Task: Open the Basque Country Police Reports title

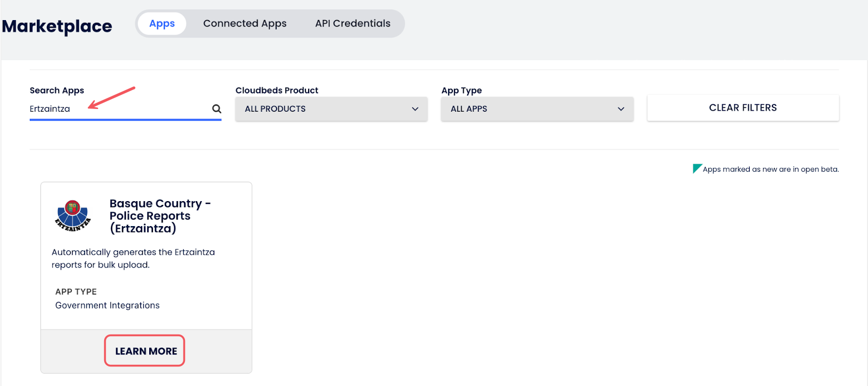Action: [x=159, y=216]
